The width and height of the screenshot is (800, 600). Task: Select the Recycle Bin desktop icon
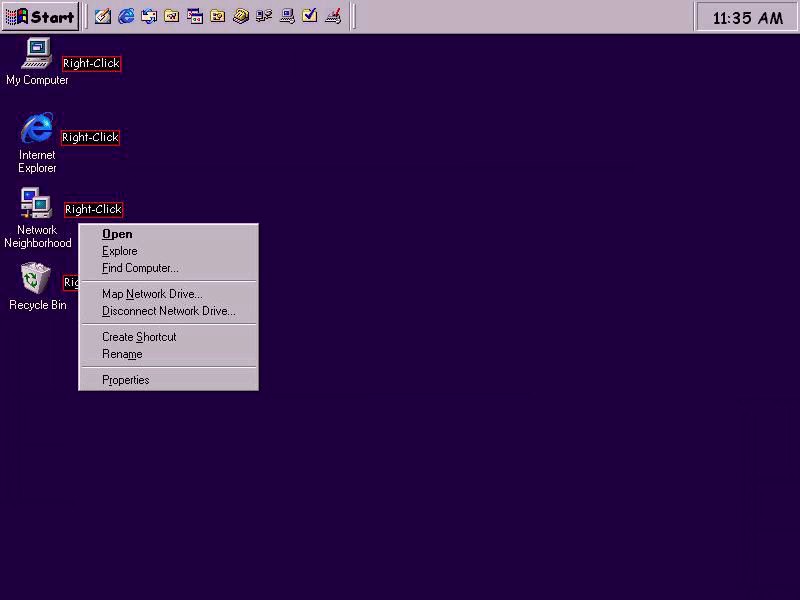(37, 286)
